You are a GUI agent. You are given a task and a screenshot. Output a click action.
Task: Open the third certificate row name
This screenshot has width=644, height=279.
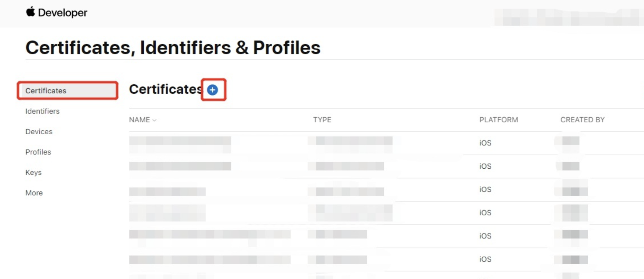pos(167,192)
